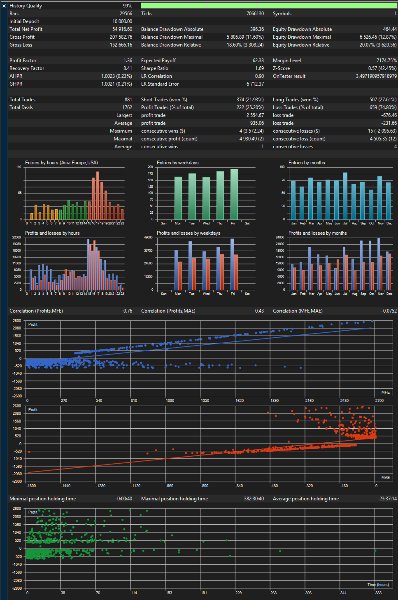Select the Loss Trades (% of total) label

pyautogui.click(x=298, y=107)
